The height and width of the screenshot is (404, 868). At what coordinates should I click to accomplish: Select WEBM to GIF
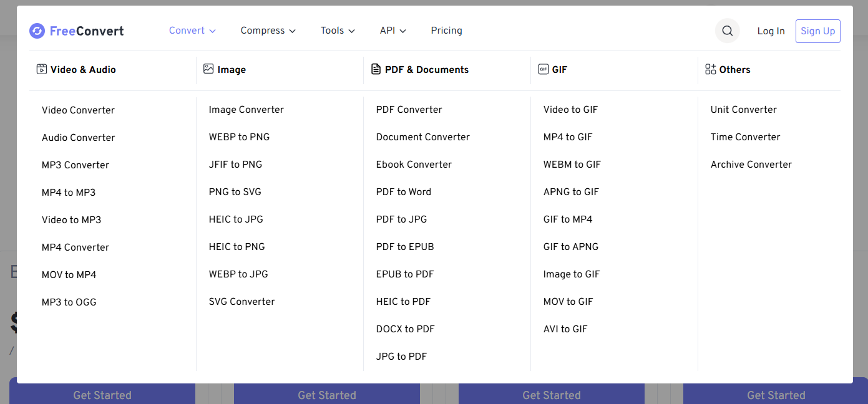tap(572, 165)
